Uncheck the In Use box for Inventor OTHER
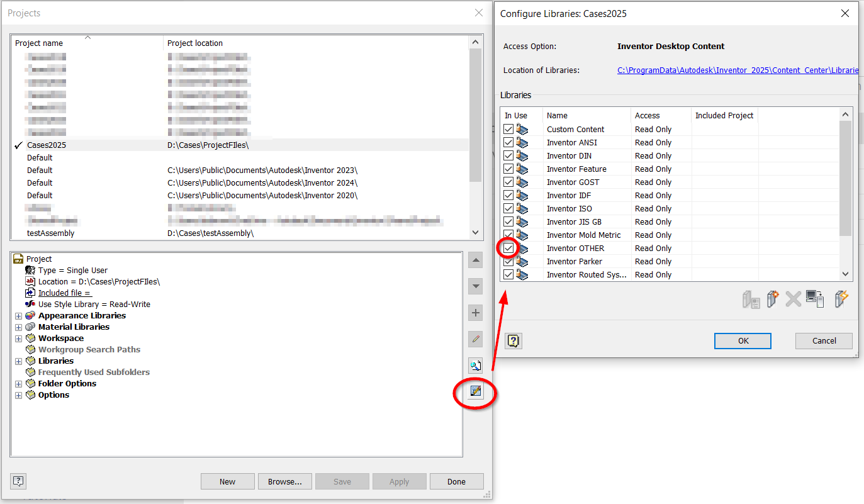This screenshot has width=864, height=504. (x=508, y=248)
